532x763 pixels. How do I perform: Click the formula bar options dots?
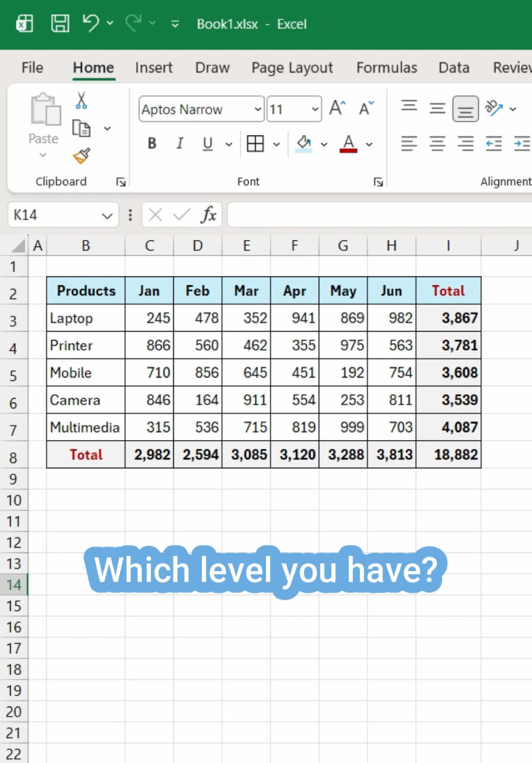pos(130,215)
